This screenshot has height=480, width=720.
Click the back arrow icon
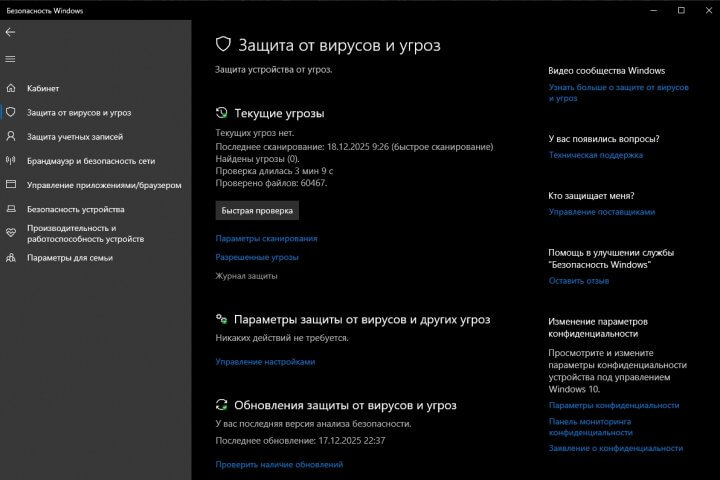(x=10, y=32)
